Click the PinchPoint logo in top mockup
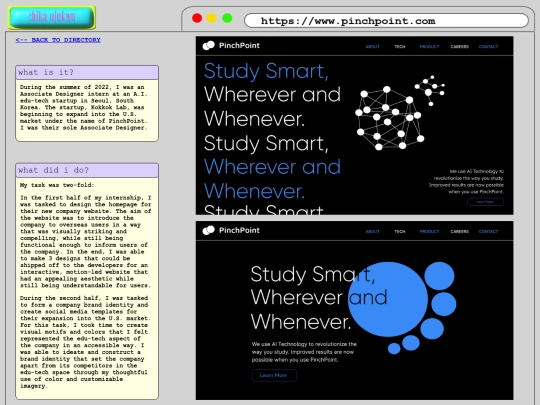Screen dimensions: 540x405 231,45
